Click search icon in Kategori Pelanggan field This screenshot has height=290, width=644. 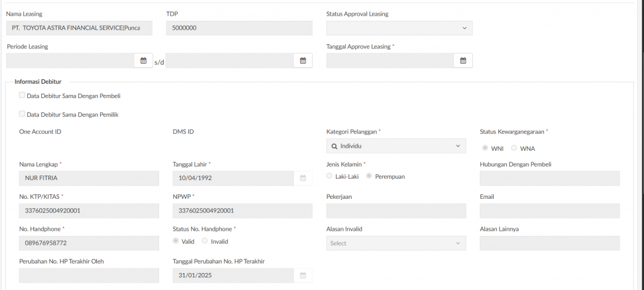334,146
